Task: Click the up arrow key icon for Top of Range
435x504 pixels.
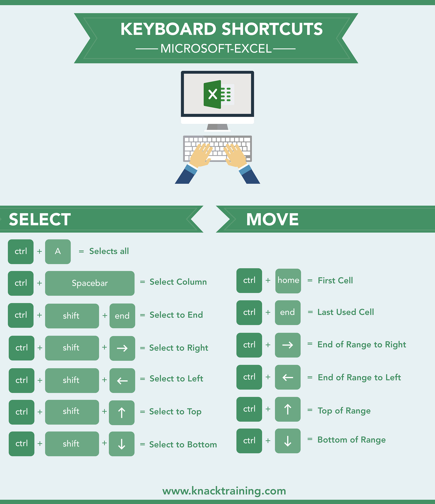Action: 284,409
